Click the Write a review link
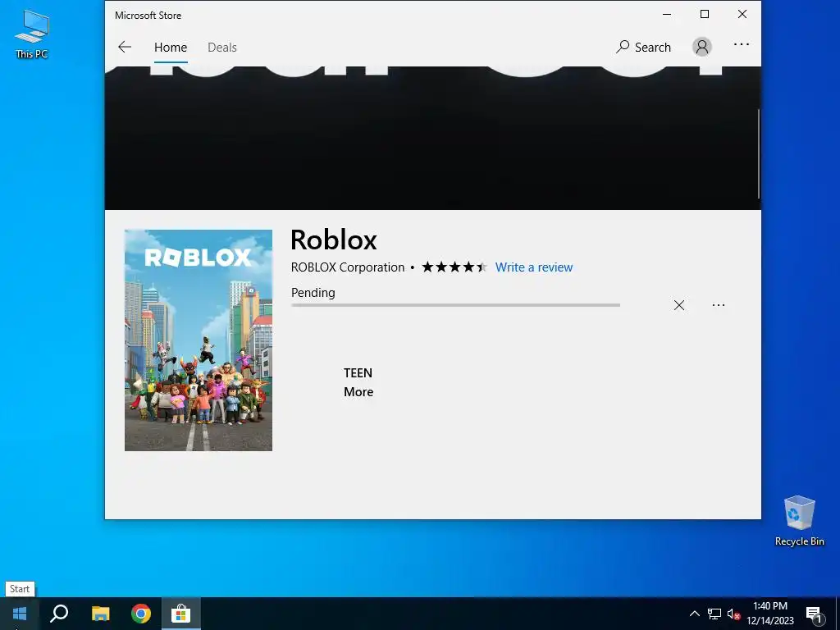Screen dimensions: 840x630 pyautogui.click(x=533, y=267)
